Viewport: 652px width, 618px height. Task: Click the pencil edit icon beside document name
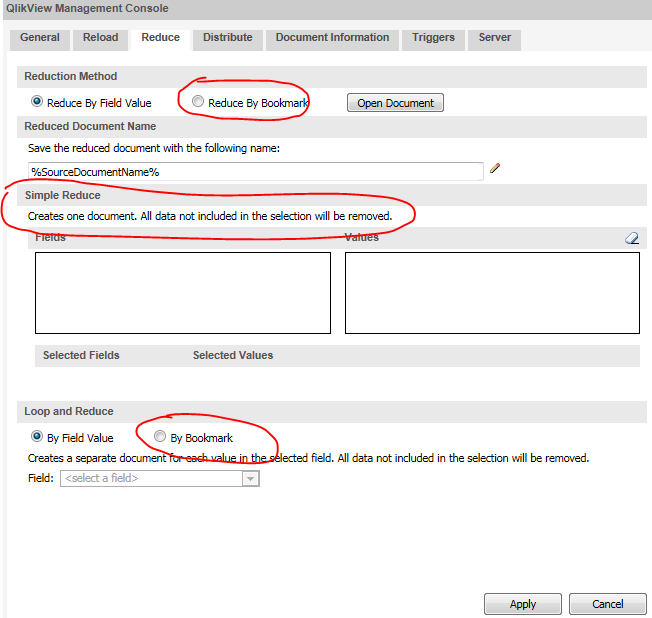495,168
